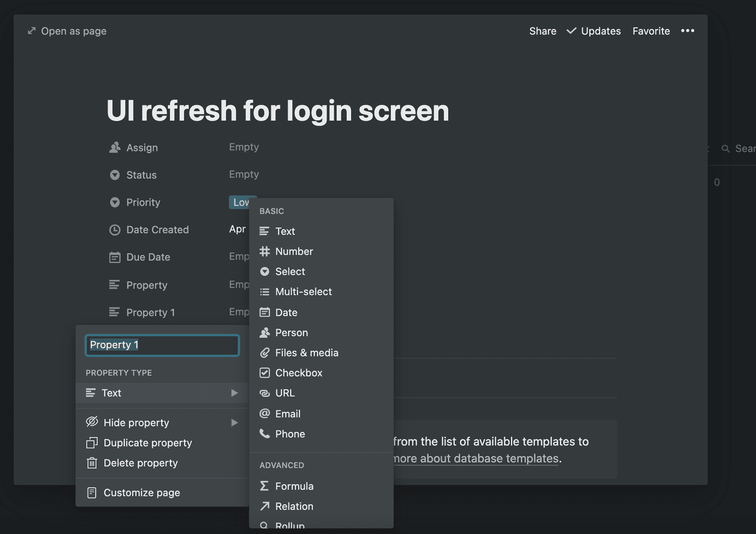This screenshot has height=534, width=756.
Task: Open the database templates link
Action: pos(476,458)
